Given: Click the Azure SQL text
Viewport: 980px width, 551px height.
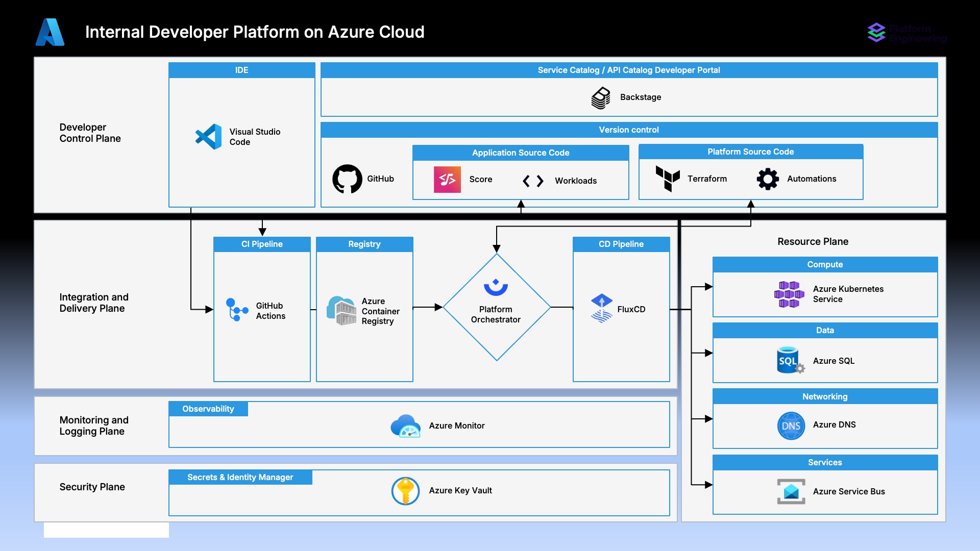Looking at the screenshot, I should 834,361.
